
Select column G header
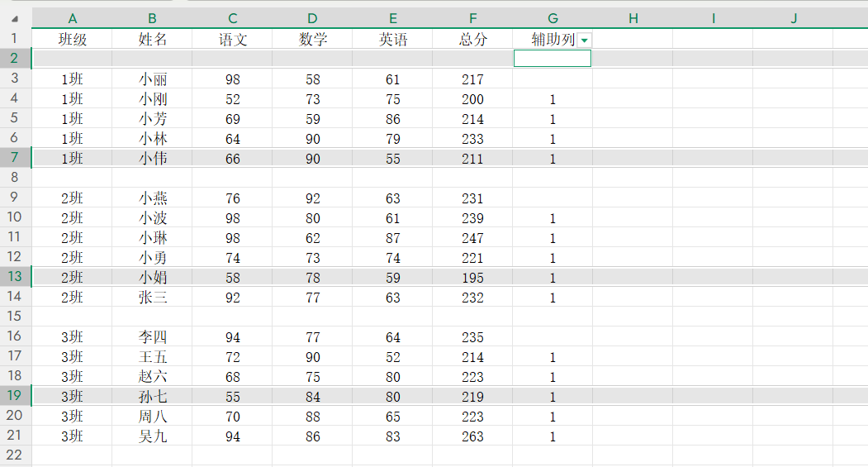click(x=553, y=18)
